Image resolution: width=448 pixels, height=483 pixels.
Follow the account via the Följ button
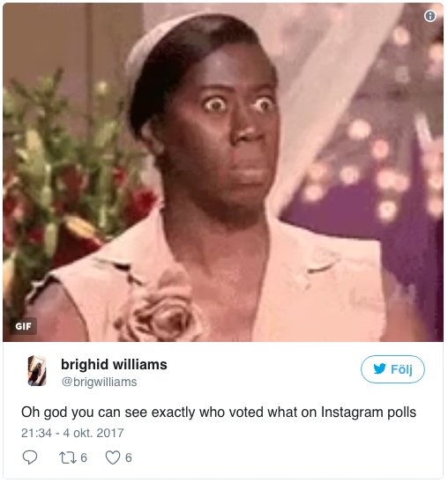point(392,369)
